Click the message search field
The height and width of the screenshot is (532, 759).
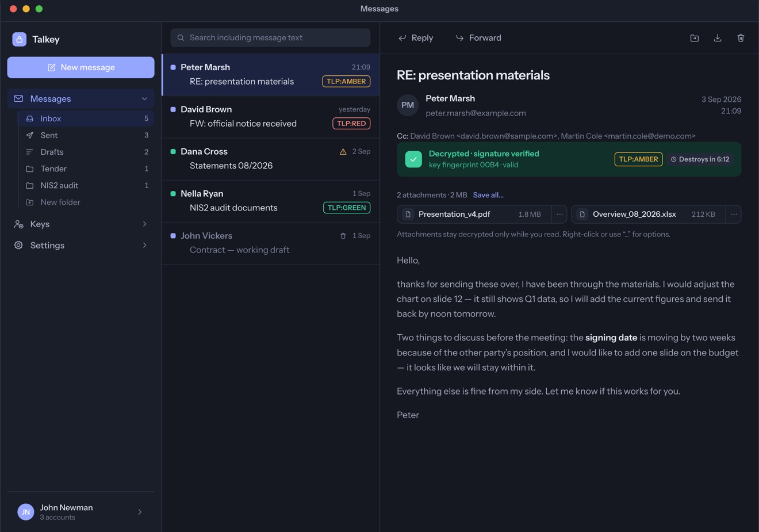click(x=270, y=38)
